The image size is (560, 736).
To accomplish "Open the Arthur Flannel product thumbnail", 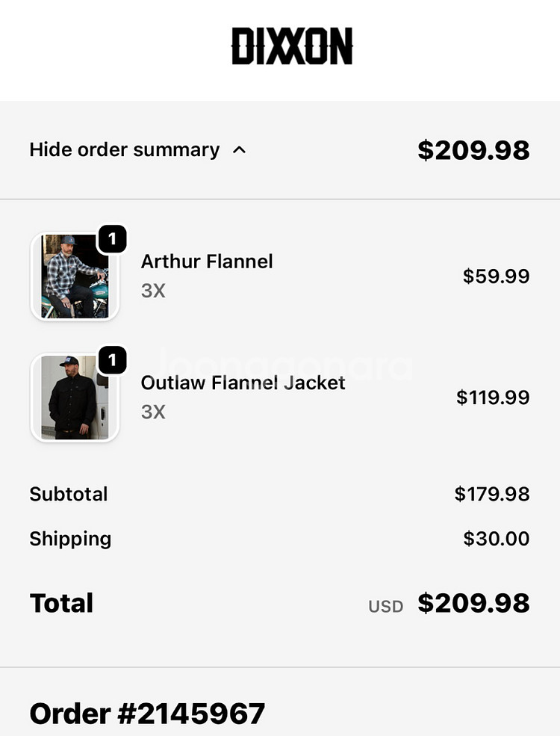I will [74, 277].
